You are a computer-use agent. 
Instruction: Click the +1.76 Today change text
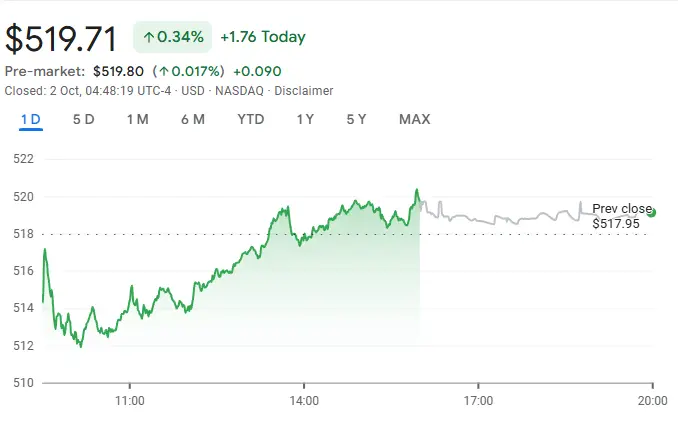pyautogui.click(x=261, y=38)
